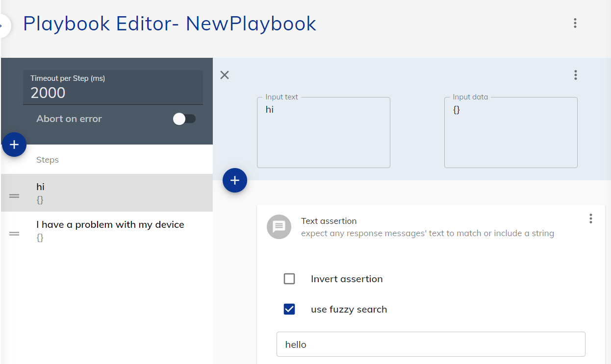Open the step panel three-dot options menu
This screenshot has width=611, height=364.
[575, 75]
